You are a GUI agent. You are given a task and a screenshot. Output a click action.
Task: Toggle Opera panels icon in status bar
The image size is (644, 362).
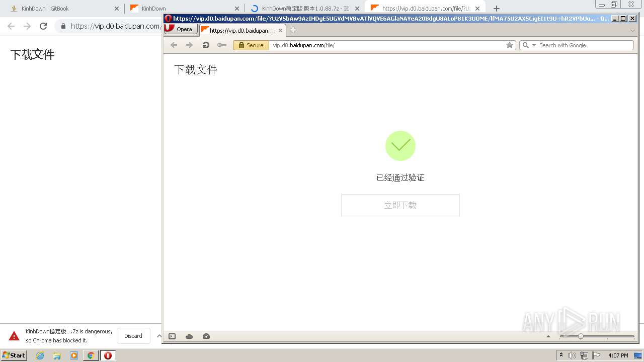pyautogui.click(x=172, y=336)
